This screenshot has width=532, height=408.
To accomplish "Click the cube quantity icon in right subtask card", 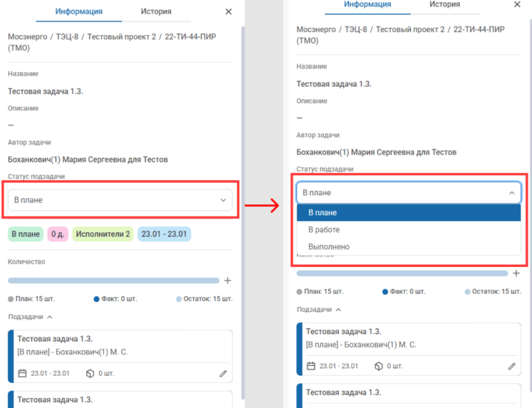I will click(x=378, y=366).
